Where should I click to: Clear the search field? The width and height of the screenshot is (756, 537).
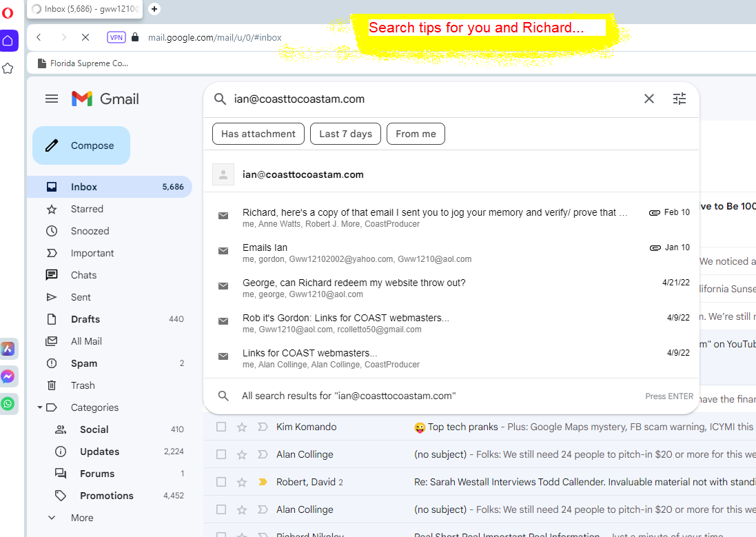(649, 99)
